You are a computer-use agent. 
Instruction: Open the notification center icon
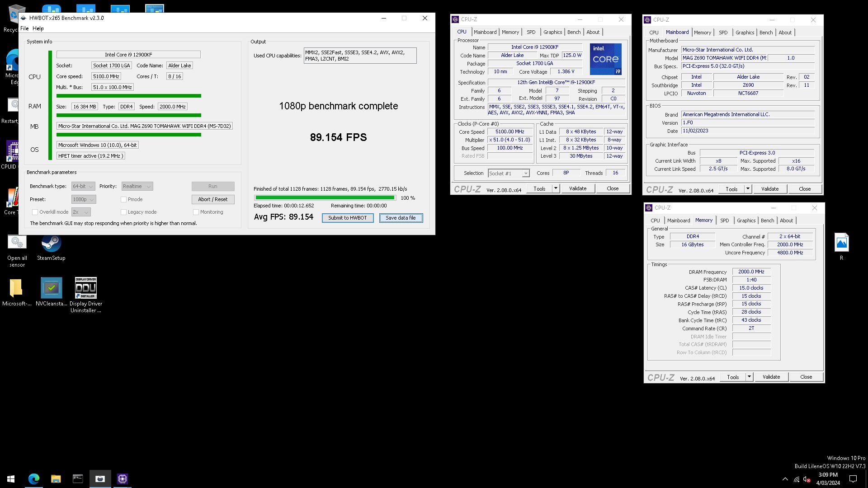pyautogui.click(x=853, y=479)
